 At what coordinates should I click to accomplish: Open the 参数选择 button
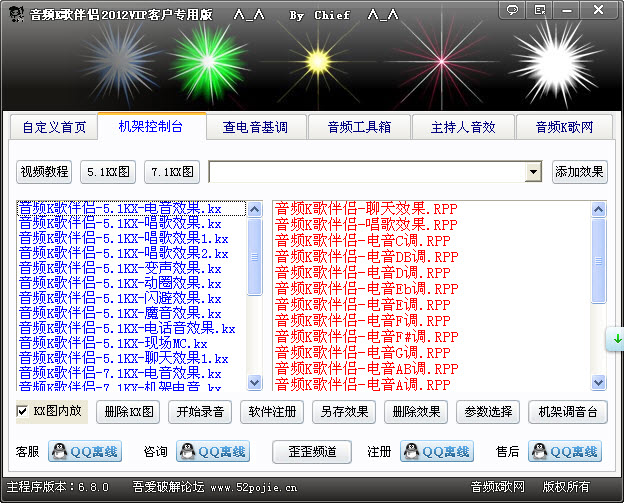tap(488, 412)
